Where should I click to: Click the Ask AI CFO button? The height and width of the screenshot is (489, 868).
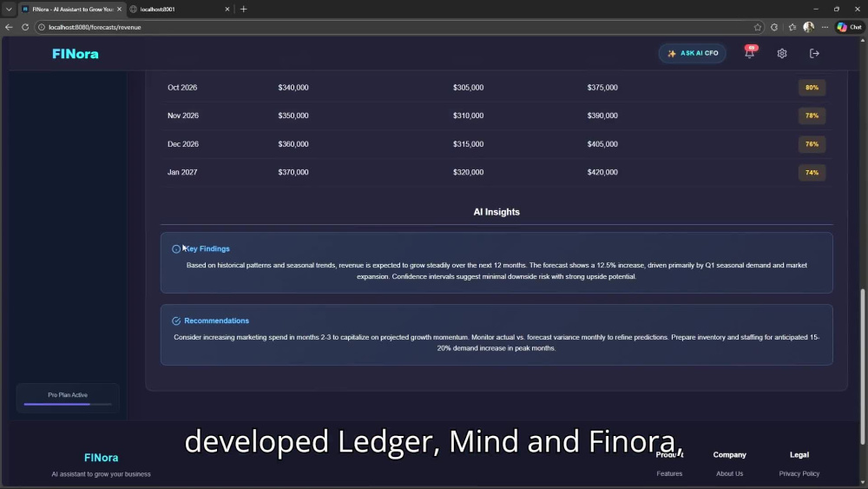point(693,53)
